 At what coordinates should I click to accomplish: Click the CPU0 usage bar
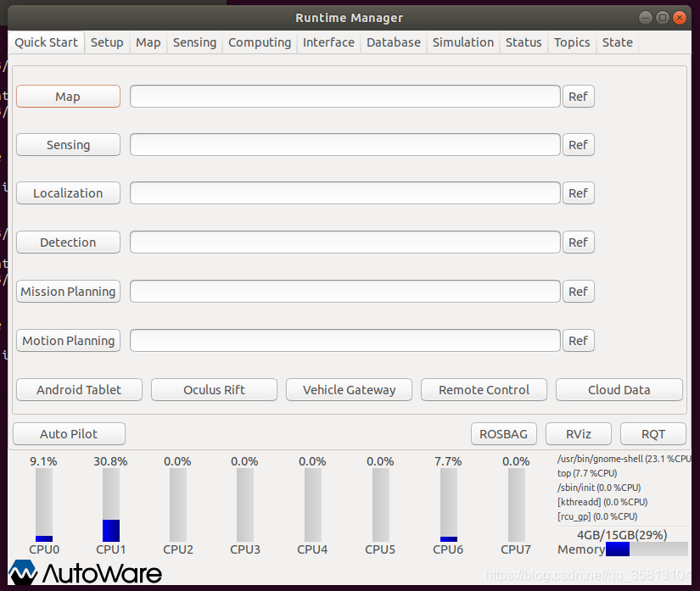[x=44, y=505]
